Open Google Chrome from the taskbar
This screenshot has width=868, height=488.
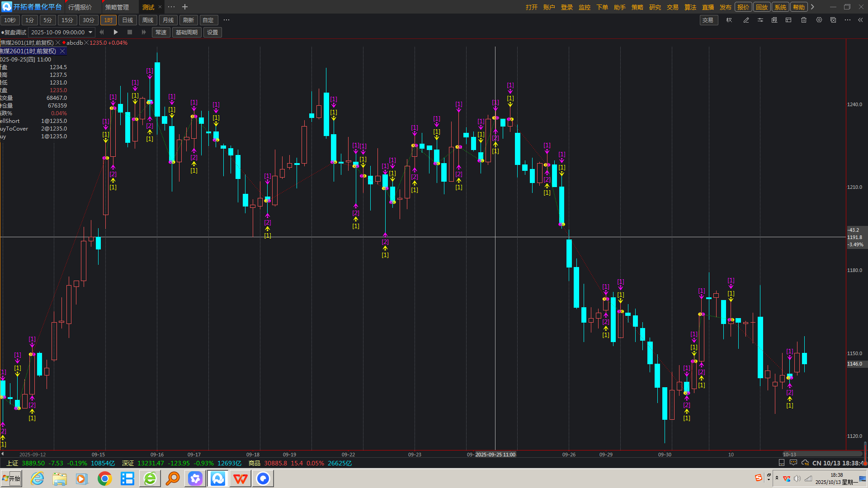click(105, 479)
